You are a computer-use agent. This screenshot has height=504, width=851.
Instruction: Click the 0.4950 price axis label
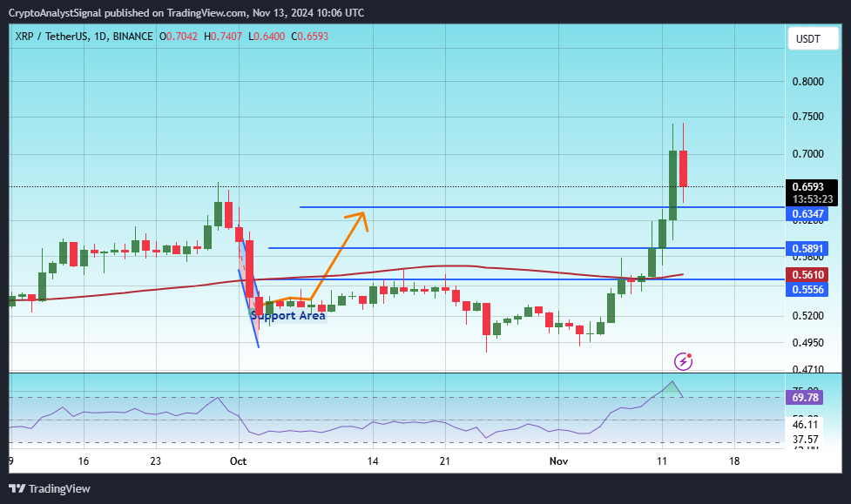(x=808, y=342)
